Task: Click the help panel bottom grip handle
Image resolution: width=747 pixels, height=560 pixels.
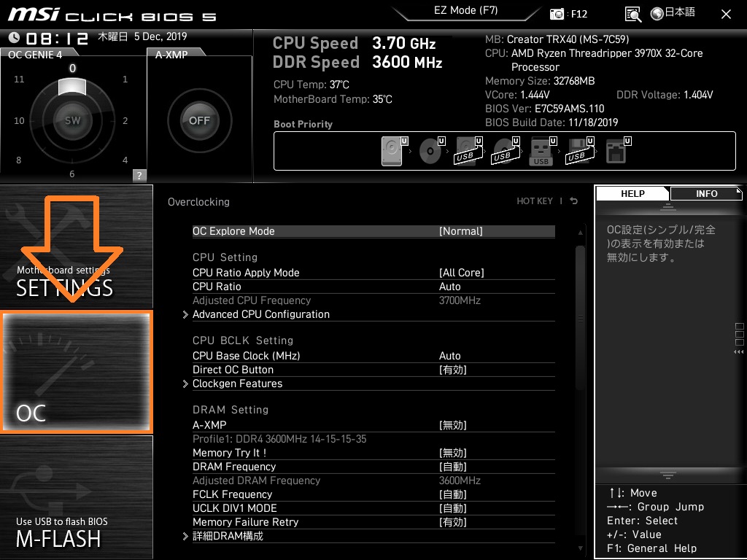Action: (667, 475)
